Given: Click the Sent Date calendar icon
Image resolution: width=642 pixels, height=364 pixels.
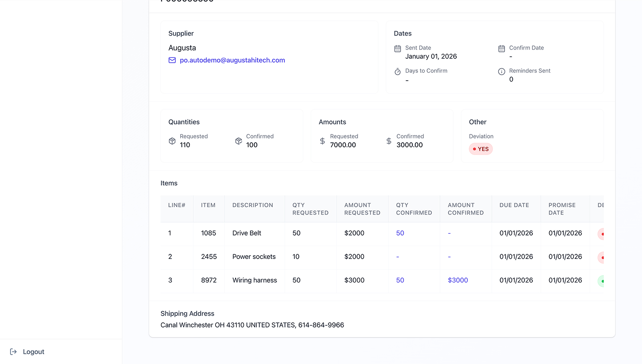Looking at the screenshot, I should click(398, 48).
